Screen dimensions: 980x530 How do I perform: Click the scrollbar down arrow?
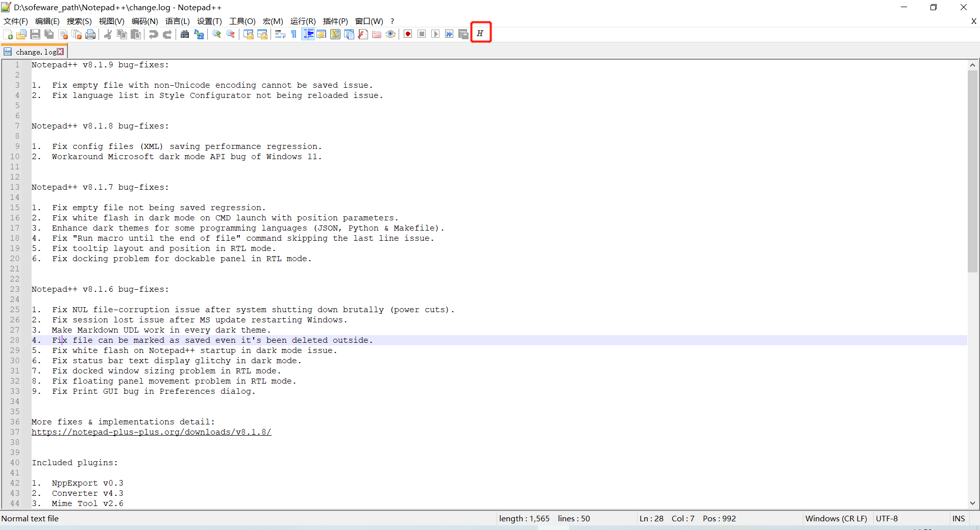click(972, 503)
